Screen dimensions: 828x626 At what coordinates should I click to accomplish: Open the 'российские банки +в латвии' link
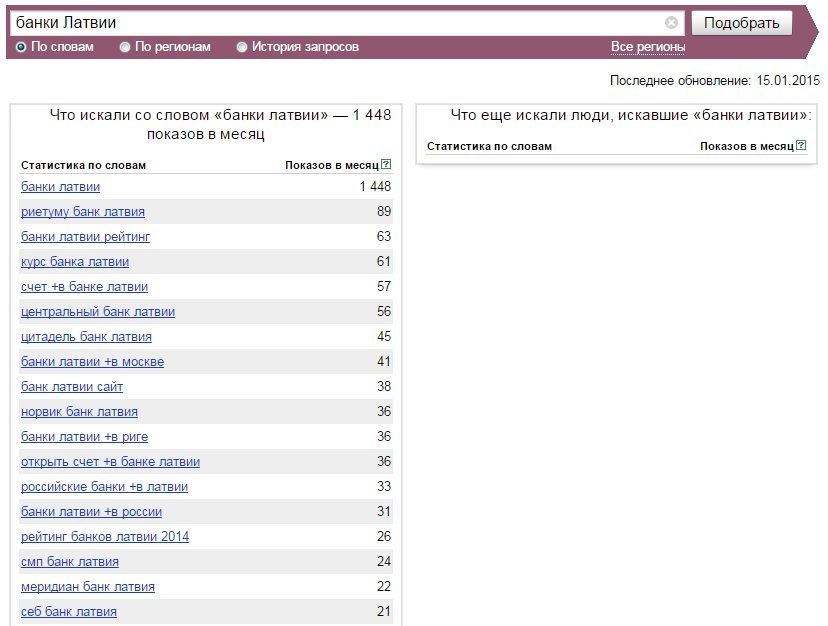pos(105,487)
